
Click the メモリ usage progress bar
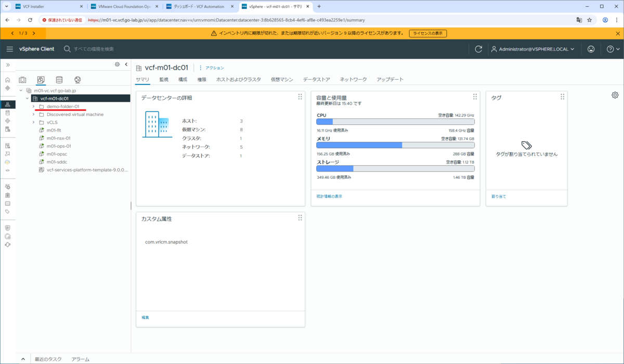pos(395,146)
